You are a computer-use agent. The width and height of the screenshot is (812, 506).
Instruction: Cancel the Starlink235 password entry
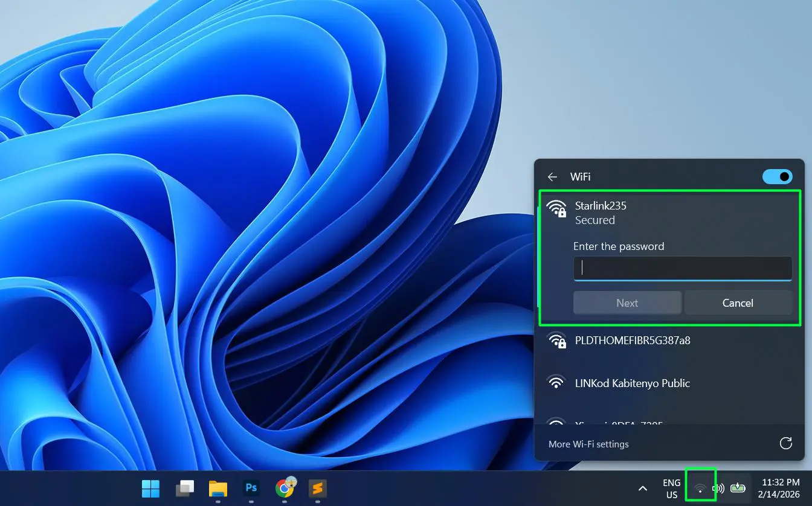click(x=738, y=303)
